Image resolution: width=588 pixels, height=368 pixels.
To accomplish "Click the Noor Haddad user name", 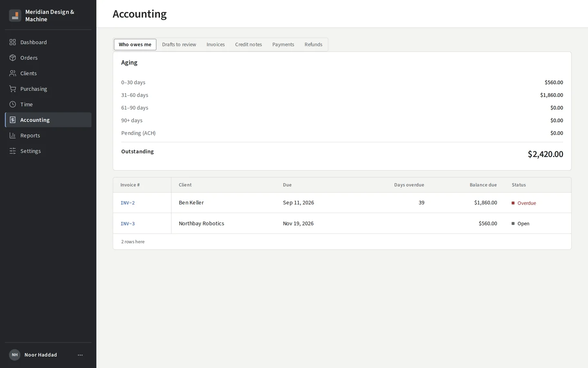I will click(40, 355).
